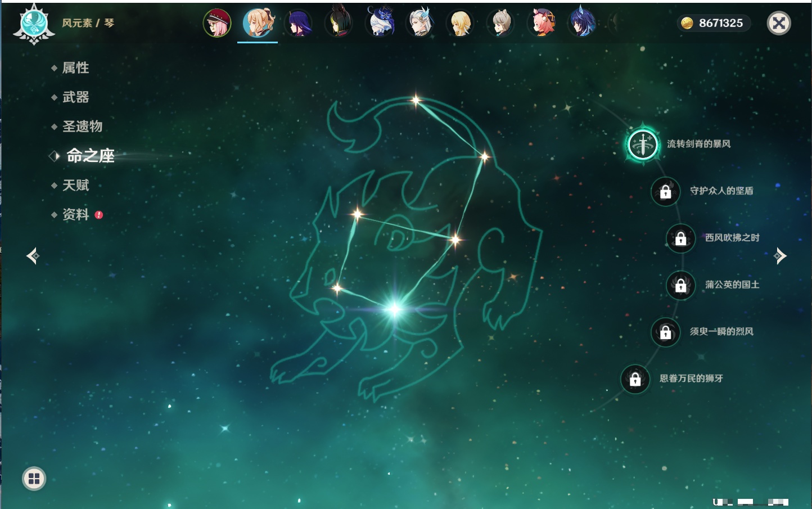Open the four-square grid menu button

coord(34,479)
